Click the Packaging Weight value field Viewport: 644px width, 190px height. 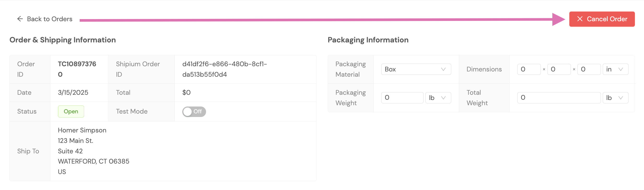(x=402, y=98)
